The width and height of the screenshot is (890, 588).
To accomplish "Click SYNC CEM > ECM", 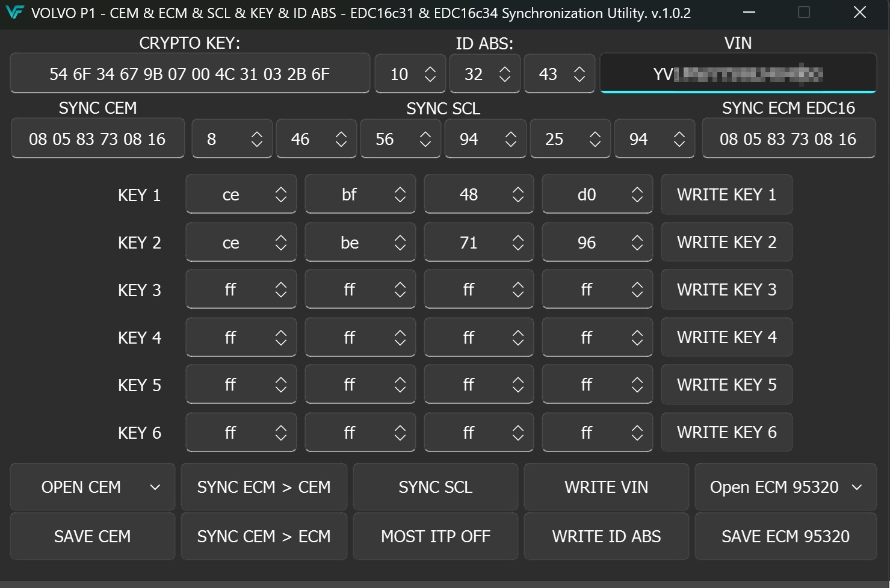I will click(264, 536).
